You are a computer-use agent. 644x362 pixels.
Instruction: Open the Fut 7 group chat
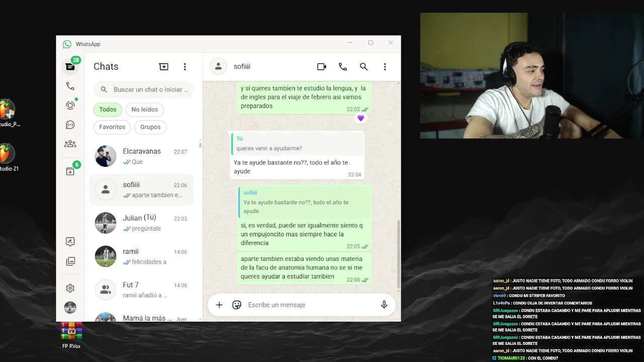point(141,290)
